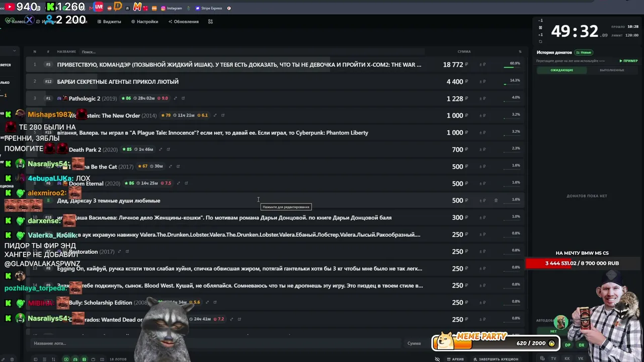644x362 pixels.
Task: Click the 18 772 amount value
Action: click(453, 64)
